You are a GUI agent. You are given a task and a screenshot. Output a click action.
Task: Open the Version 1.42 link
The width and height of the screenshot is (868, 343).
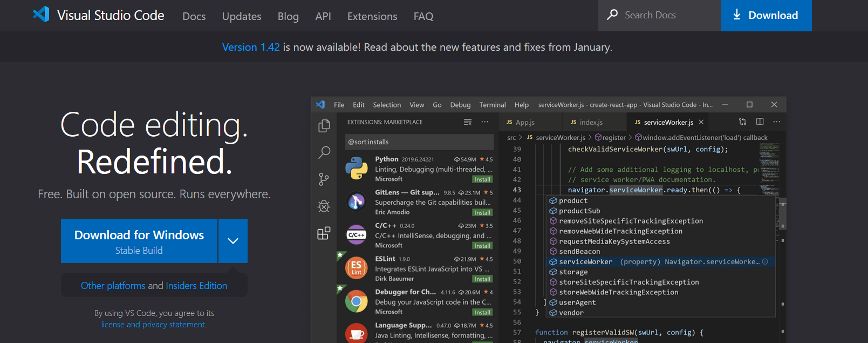tap(251, 47)
